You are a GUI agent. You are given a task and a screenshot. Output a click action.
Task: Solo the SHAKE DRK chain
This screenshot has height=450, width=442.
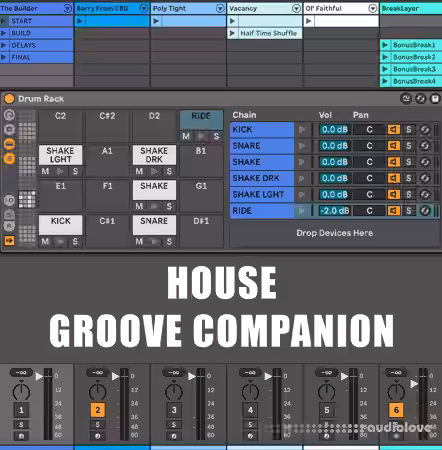[409, 178]
